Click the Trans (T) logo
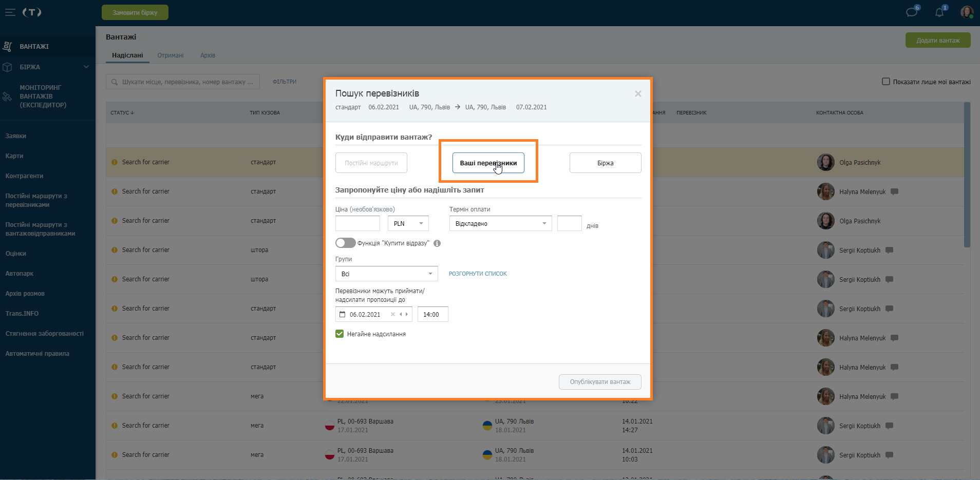 click(x=32, y=12)
